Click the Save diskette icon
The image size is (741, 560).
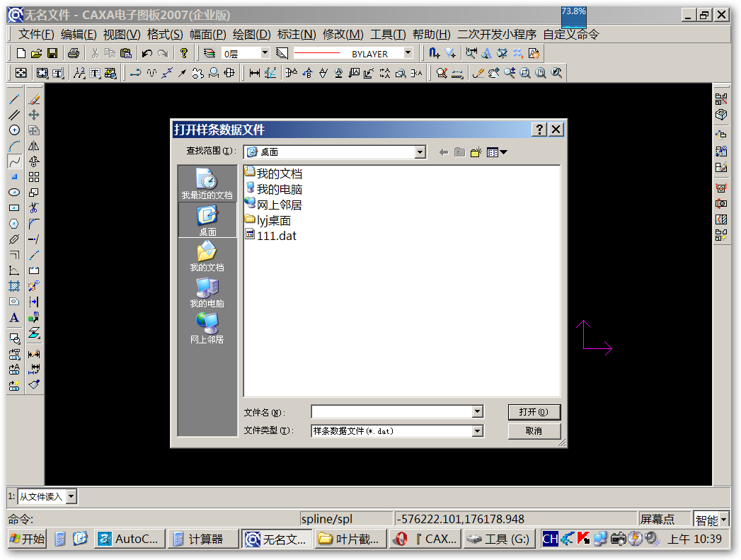coord(52,53)
